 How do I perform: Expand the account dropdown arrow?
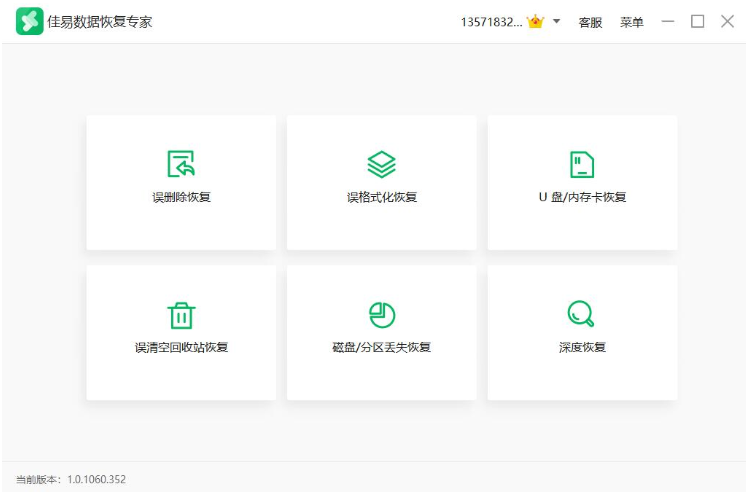coord(557,22)
